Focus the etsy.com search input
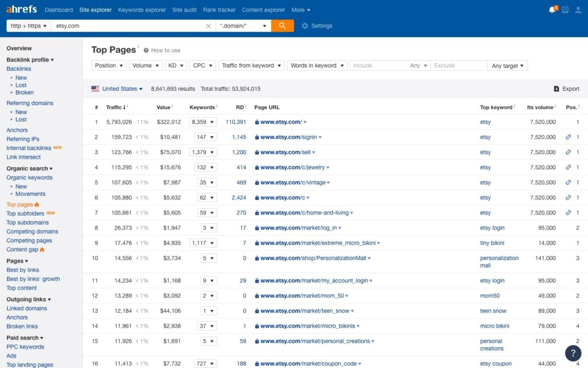The width and height of the screenshot is (588, 368). (128, 26)
